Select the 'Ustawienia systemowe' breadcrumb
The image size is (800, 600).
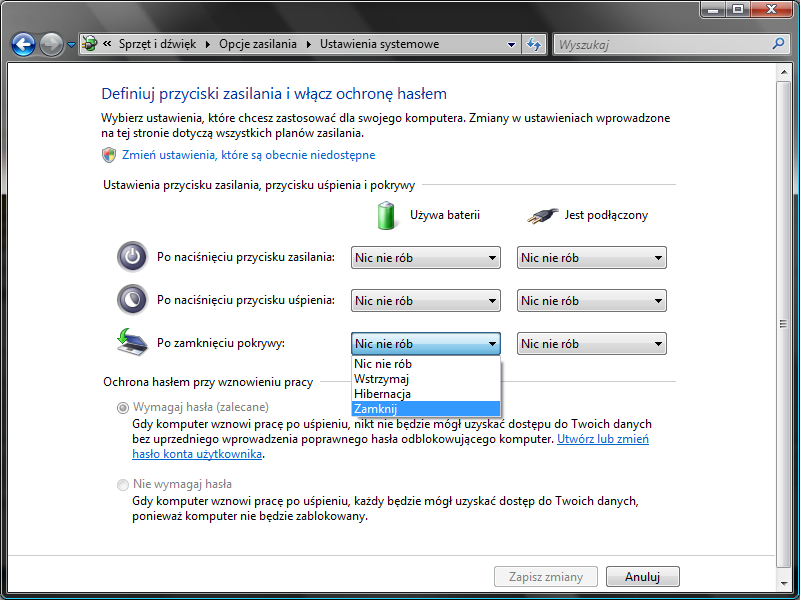pyautogui.click(x=379, y=44)
